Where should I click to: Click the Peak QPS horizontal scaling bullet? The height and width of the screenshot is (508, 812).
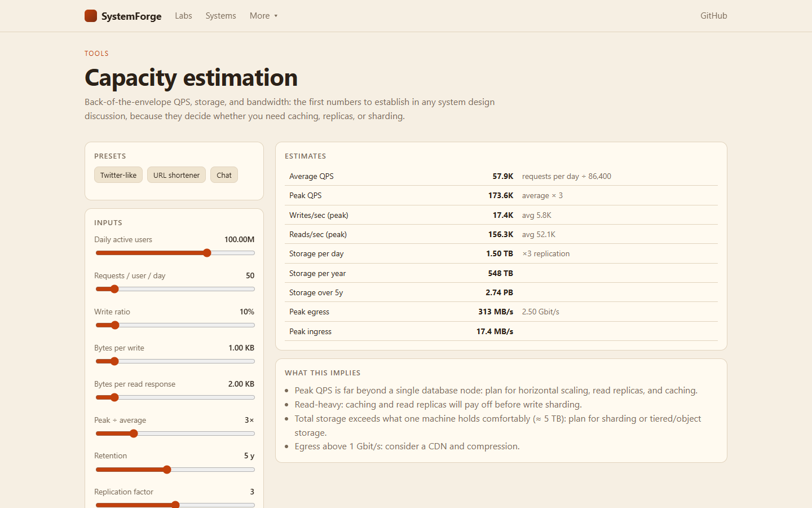496,390
